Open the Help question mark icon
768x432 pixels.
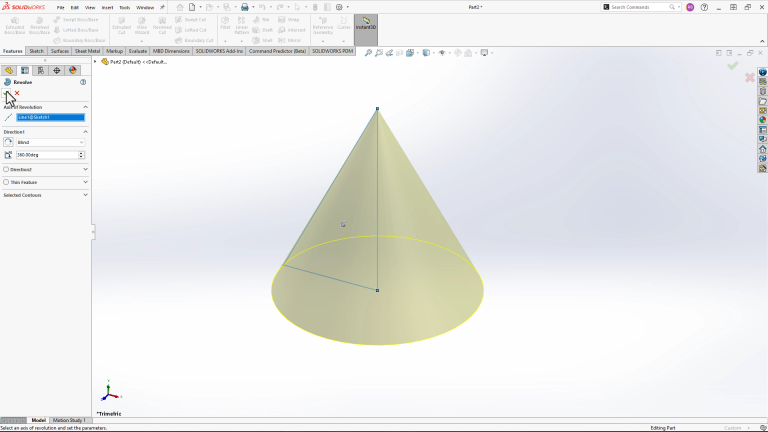[704, 7]
